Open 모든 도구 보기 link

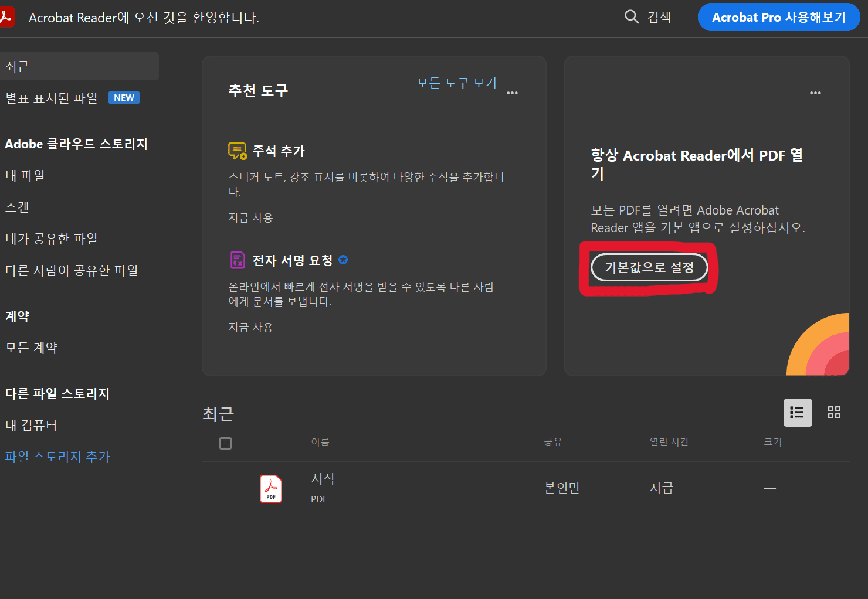[x=456, y=83]
